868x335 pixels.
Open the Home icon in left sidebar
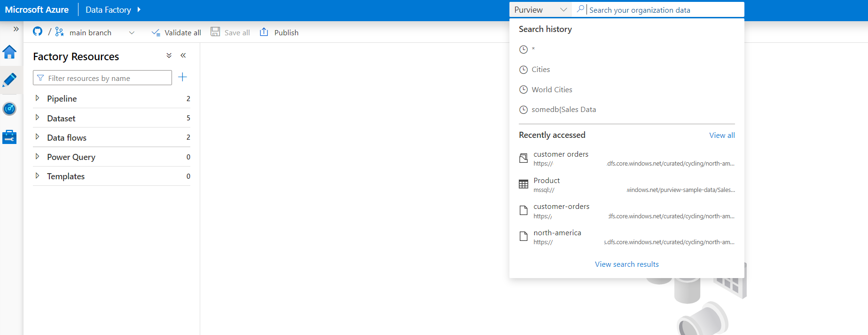pyautogui.click(x=9, y=52)
